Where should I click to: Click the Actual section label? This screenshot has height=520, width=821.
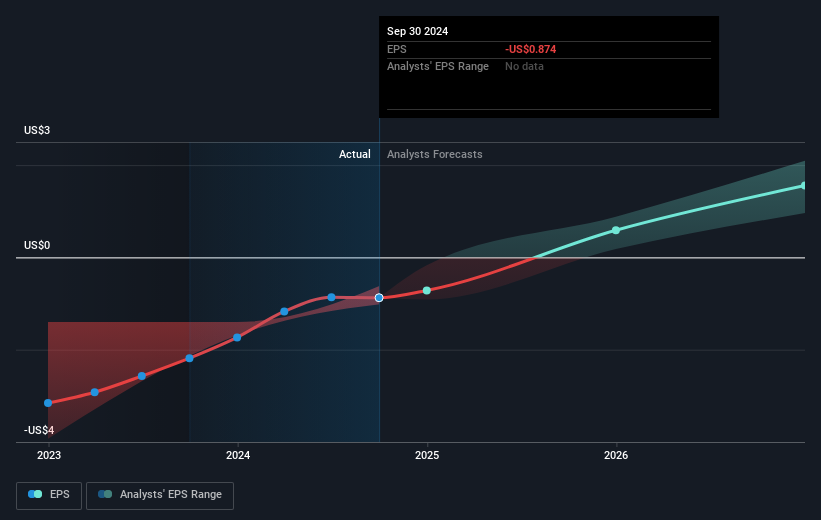(354, 154)
